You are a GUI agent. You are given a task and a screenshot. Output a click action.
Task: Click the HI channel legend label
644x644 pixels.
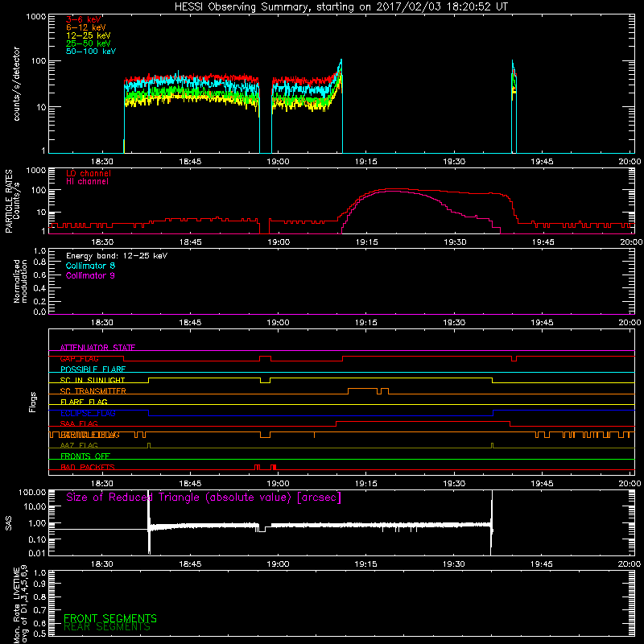pyautogui.click(x=87, y=182)
